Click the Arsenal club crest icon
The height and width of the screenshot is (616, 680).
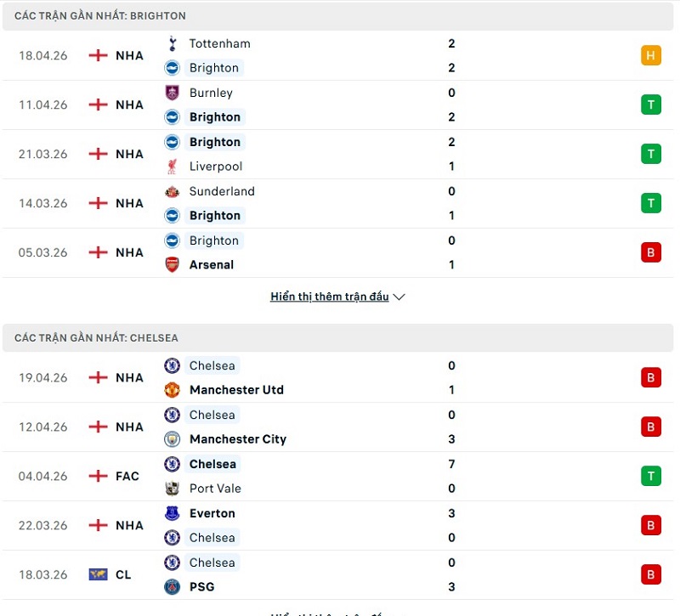pos(172,264)
